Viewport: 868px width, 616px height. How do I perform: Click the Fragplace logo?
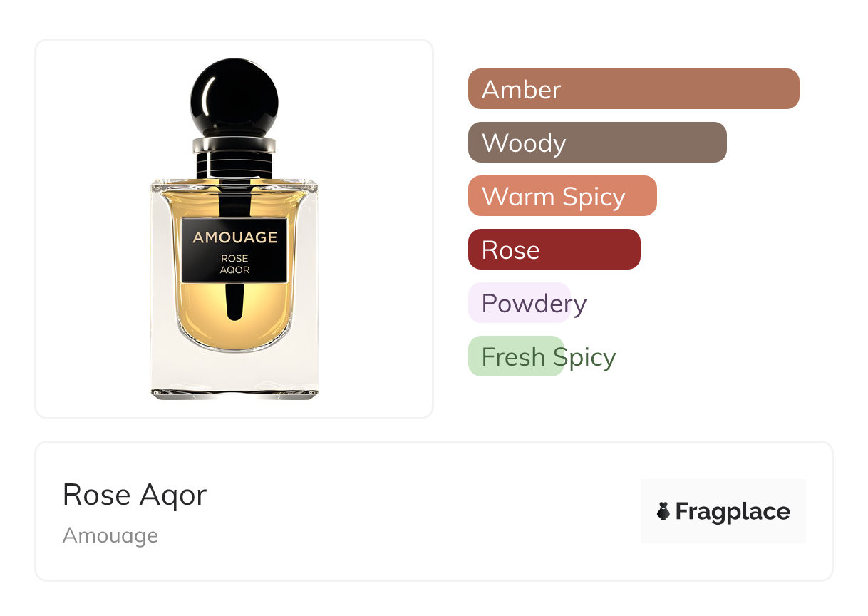[x=723, y=511]
